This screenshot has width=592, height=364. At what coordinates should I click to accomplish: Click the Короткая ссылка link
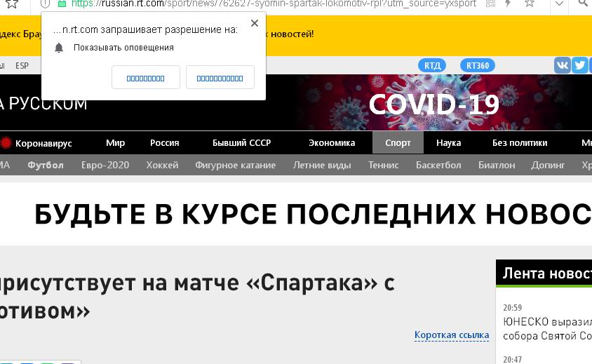(452, 335)
